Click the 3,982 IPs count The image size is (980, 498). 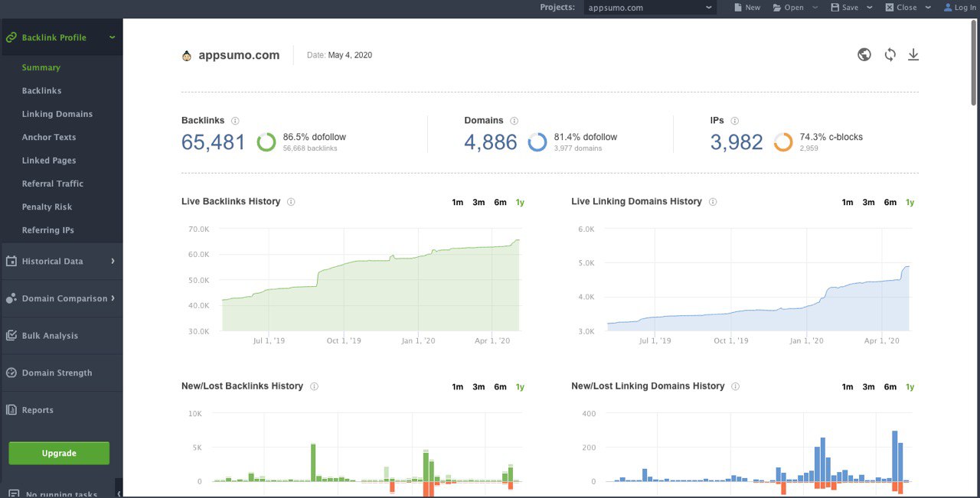pos(737,142)
